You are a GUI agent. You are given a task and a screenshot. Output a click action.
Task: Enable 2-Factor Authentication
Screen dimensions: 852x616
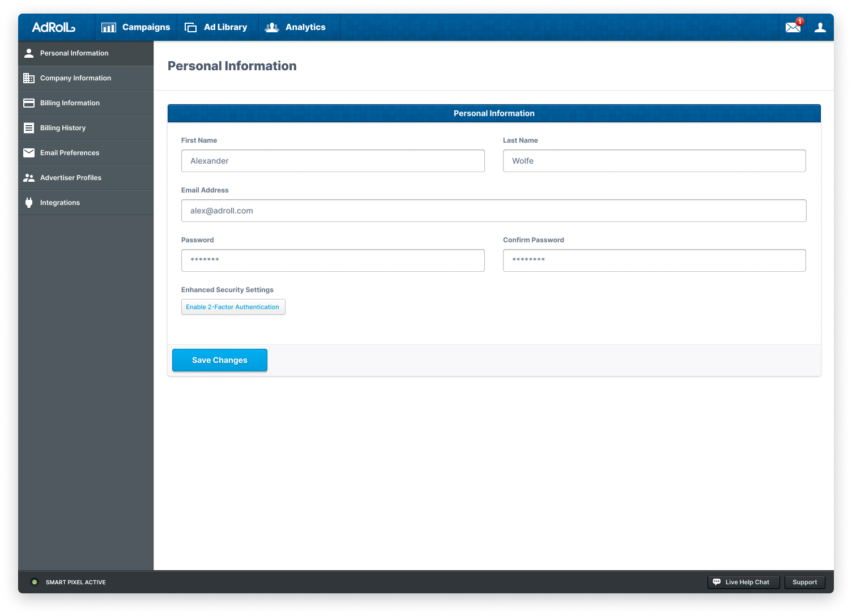coord(233,307)
